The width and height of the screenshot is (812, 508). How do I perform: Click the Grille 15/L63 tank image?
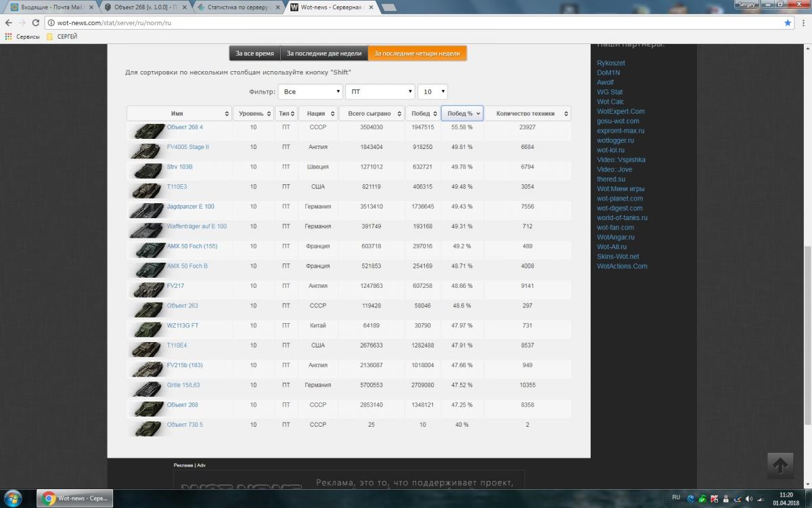(x=145, y=388)
